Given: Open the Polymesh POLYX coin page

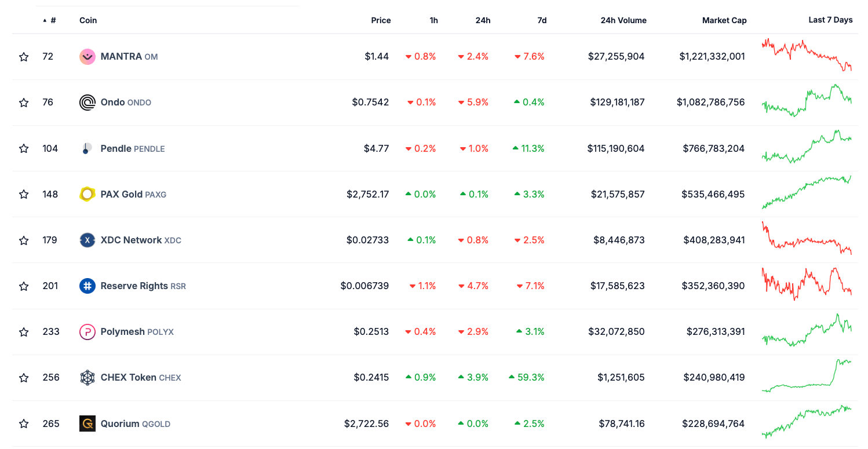Looking at the screenshot, I should 137,332.
